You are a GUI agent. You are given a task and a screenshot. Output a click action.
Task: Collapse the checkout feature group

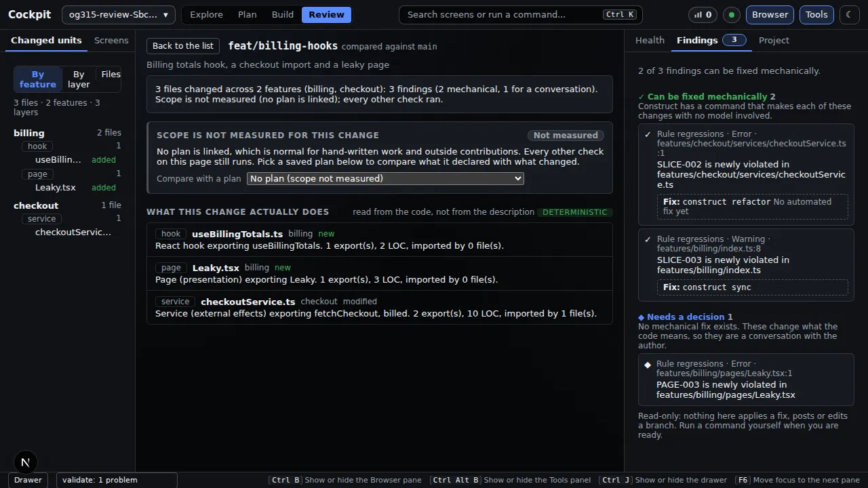pyautogui.click(x=67, y=205)
